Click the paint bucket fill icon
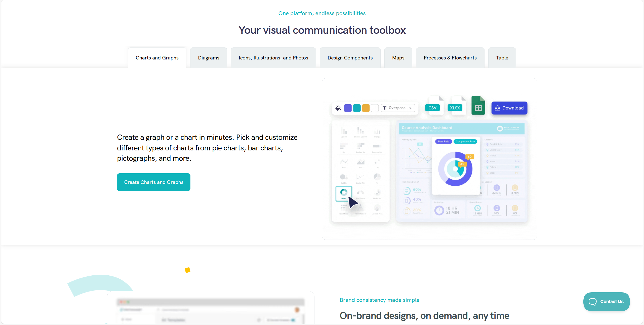Image resolution: width=644 pixels, height=325 pixels. pos(338,108)
